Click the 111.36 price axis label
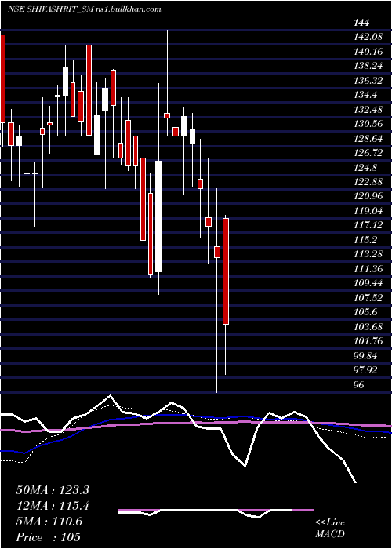 point(368,268)
